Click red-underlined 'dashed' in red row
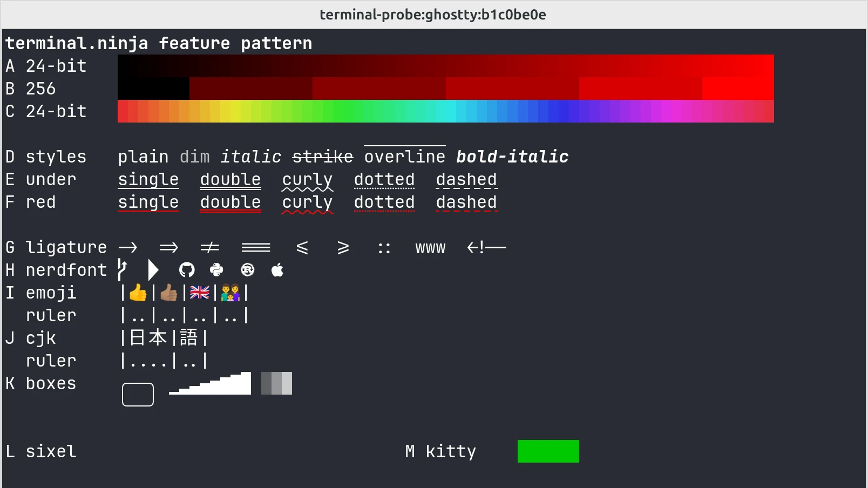 tap(466, 203)
